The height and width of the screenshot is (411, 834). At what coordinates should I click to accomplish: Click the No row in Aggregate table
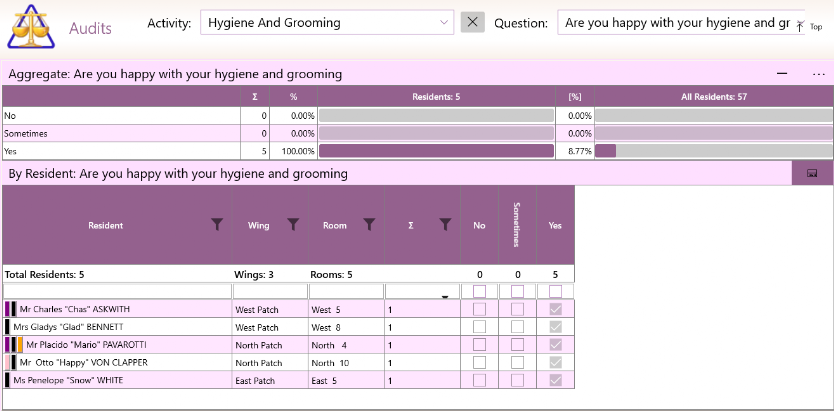coord(418,115)
